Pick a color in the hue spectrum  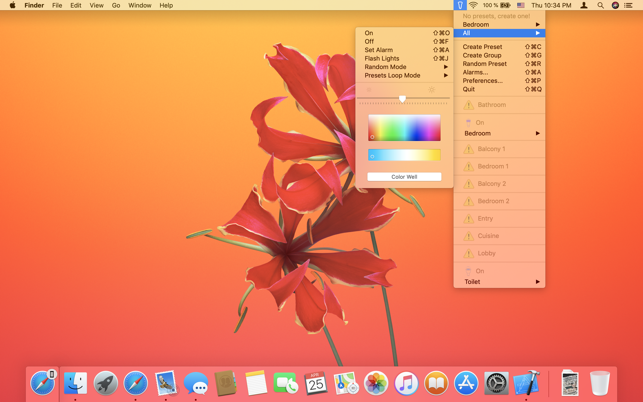pyautogui.click(x=404, y=128)
